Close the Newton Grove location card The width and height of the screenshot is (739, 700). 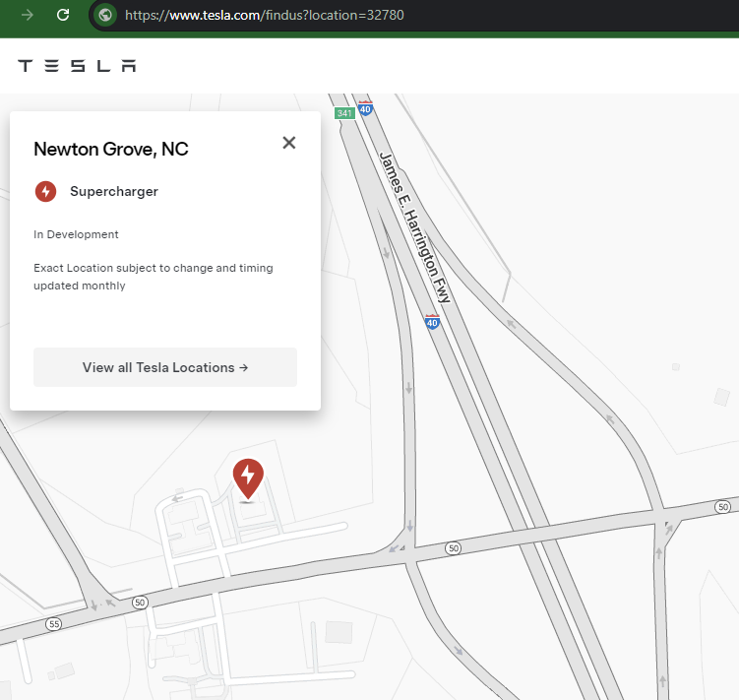tap(289, 143)
